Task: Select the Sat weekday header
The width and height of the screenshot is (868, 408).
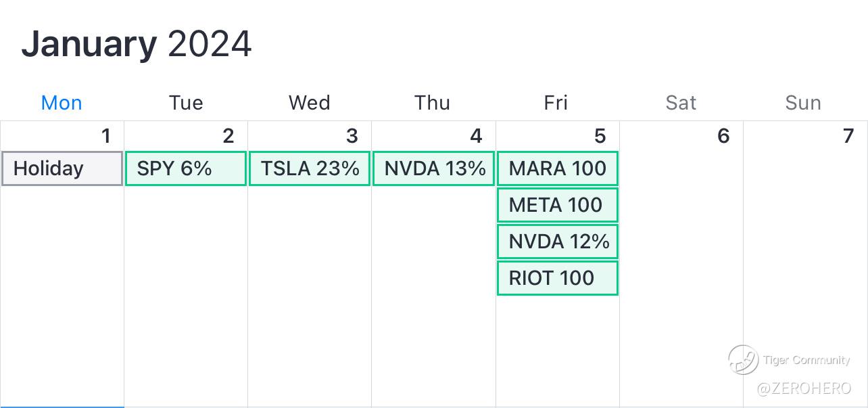Action: pyautogui.click(x=681, y=103)
